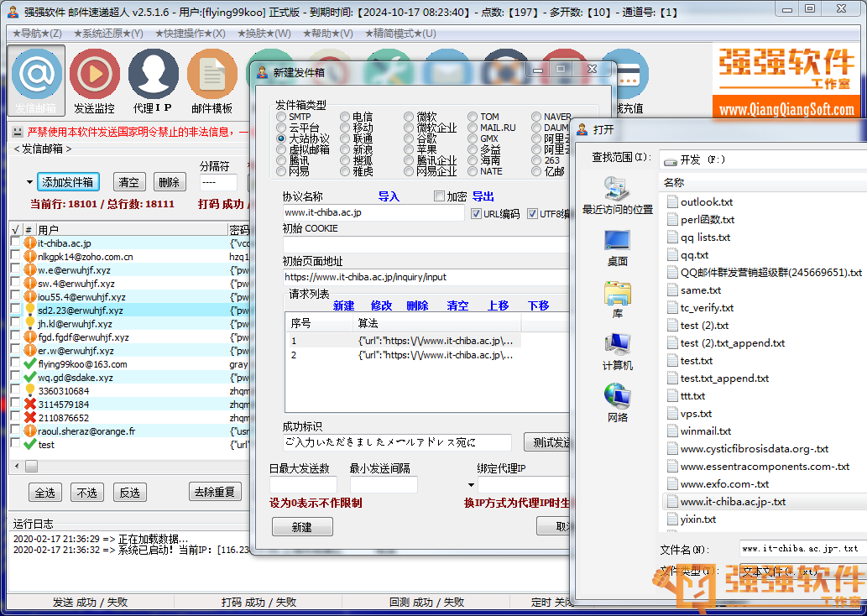Click the 新建 button at the dialog bottom

coord(302,527)
